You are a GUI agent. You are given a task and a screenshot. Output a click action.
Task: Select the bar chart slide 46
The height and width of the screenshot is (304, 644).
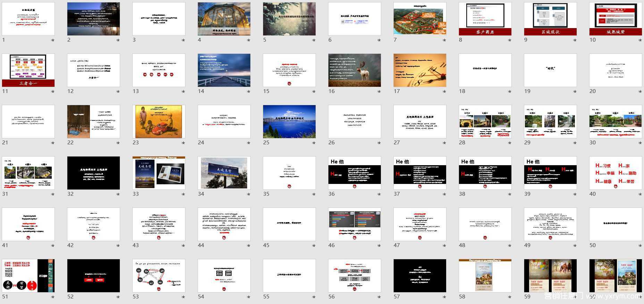click(354, 224)
